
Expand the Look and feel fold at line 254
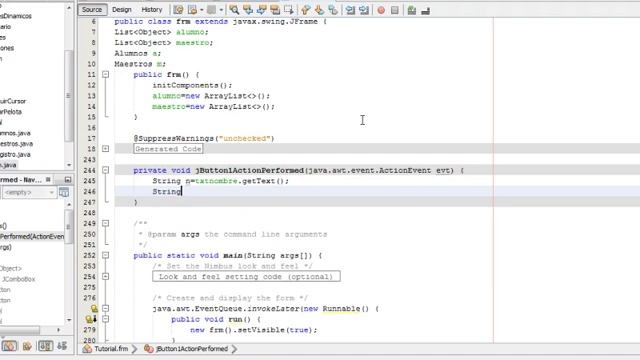tap(106, 277)
